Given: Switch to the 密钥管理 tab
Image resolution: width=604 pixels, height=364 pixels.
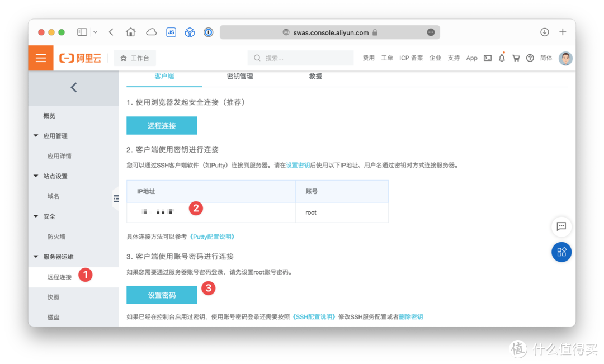Looking at the screenshot, I should click(239, 76).
